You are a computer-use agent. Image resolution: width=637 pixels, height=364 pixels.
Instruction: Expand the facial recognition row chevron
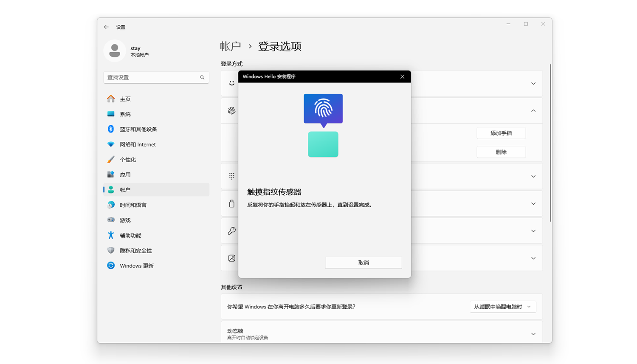click(x=533, y=83)
